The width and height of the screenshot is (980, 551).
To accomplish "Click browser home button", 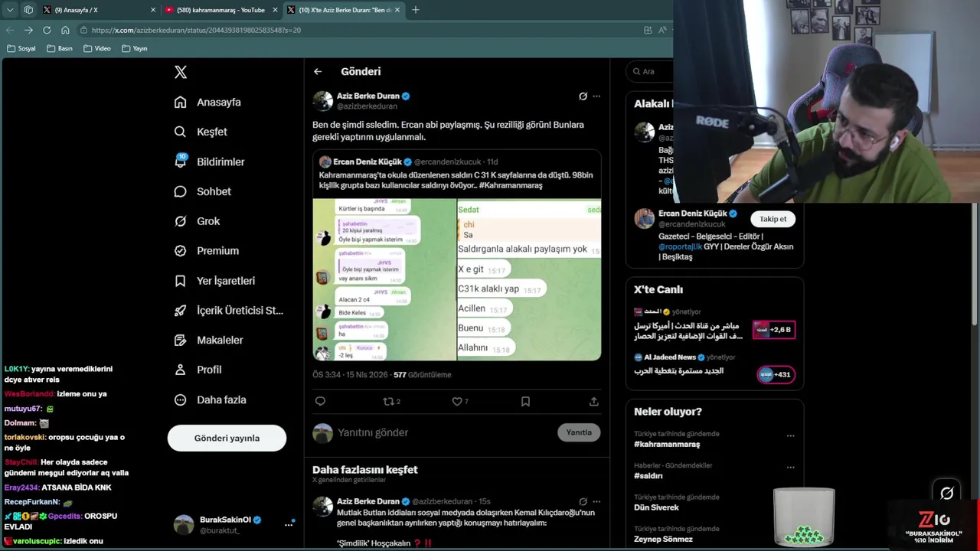I will coord(65,30).
